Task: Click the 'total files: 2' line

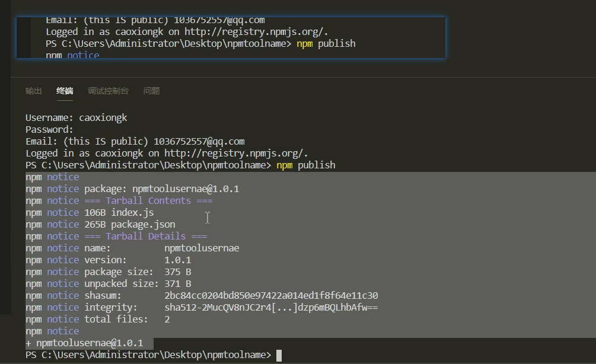Action: pos(98,319)
